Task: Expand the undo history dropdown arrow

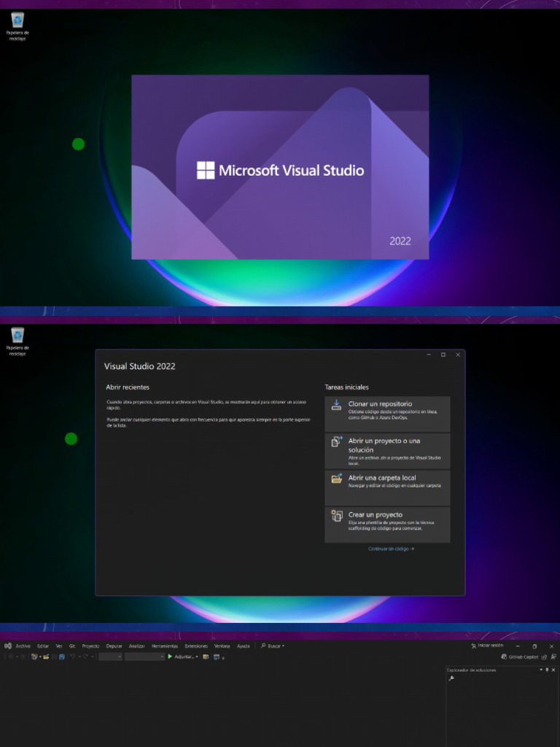Action: click(79, 657)
